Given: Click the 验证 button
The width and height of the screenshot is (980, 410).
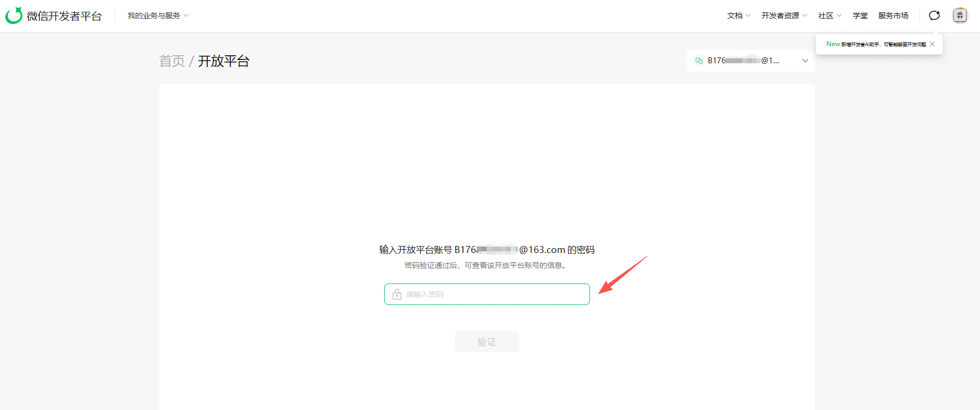Looking at the screenshot, I should click(487, 341).
